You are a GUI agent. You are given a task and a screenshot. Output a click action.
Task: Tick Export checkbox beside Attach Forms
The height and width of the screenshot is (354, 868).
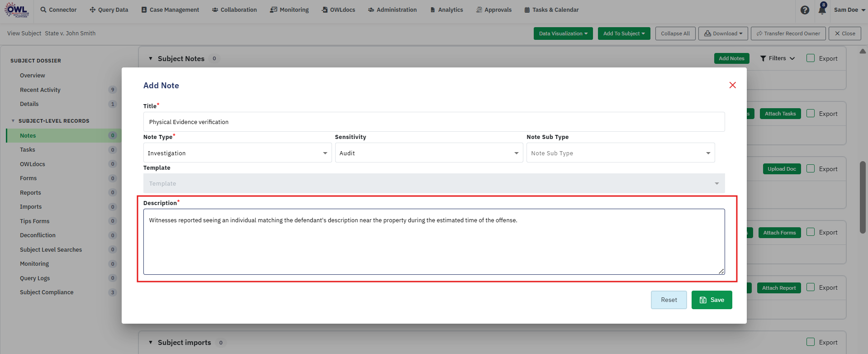tap(811, 232)
